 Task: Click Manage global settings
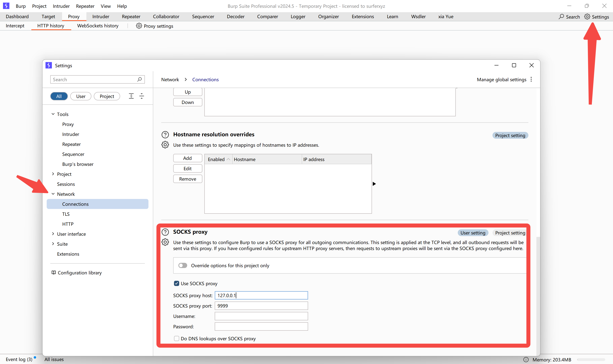[501, 79]
